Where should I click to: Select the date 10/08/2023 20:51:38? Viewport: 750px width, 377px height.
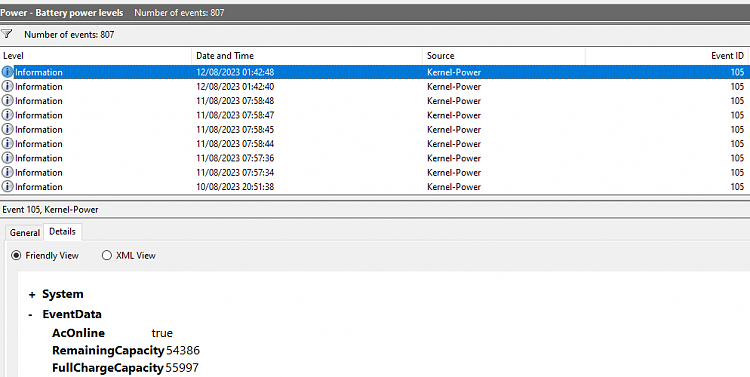click(235, 187)
